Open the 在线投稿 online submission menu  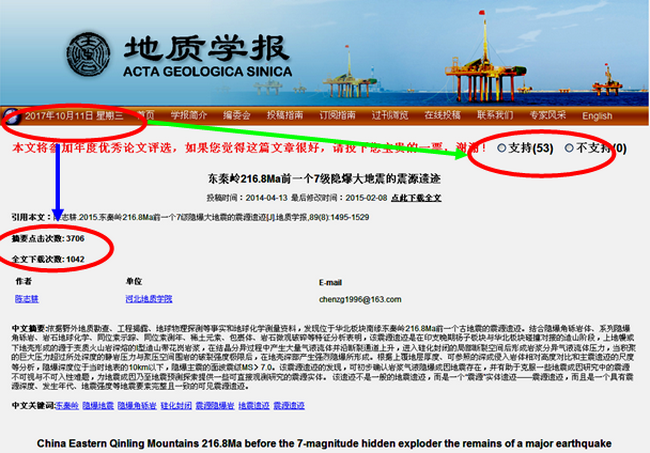tap(444, 115)
